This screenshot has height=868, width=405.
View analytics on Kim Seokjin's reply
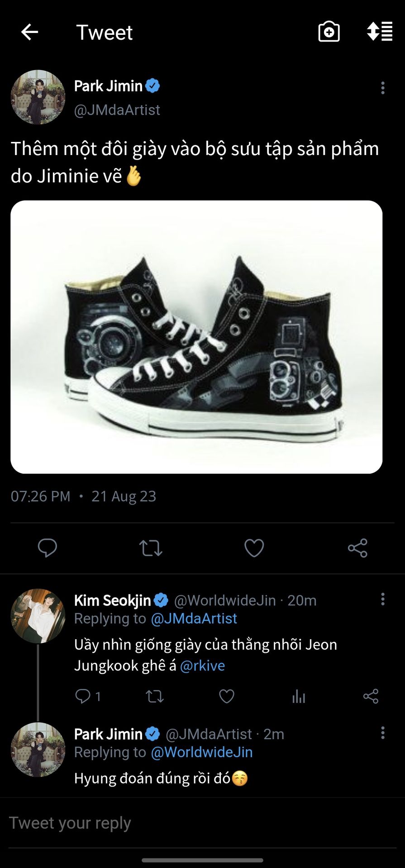tap(299, 696)
